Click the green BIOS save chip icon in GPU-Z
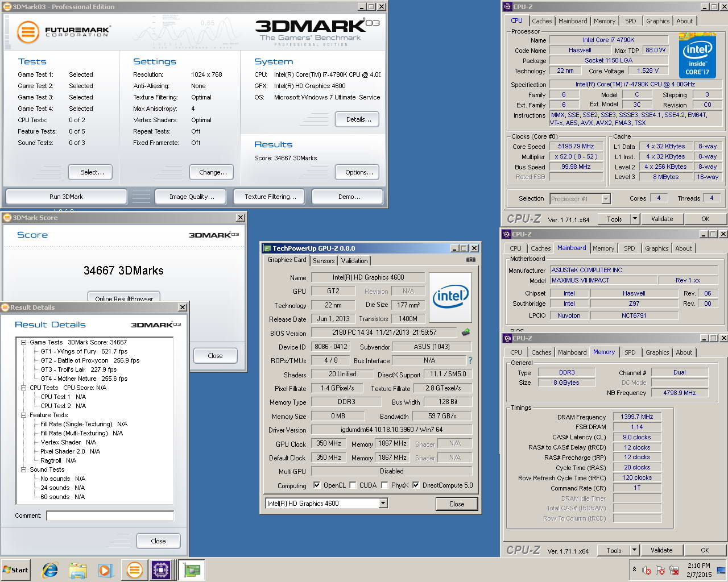Screen dimensions: 728x582 click(x=465, y=332)
